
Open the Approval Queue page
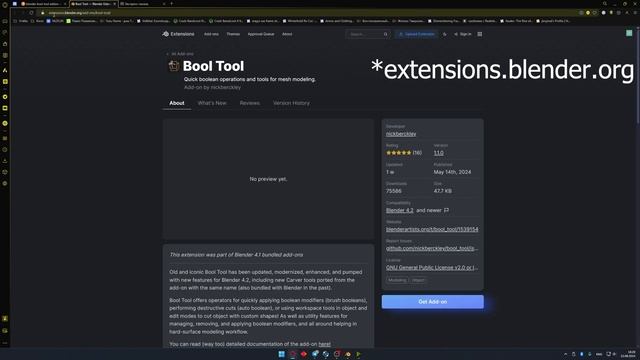coord(261,34)
